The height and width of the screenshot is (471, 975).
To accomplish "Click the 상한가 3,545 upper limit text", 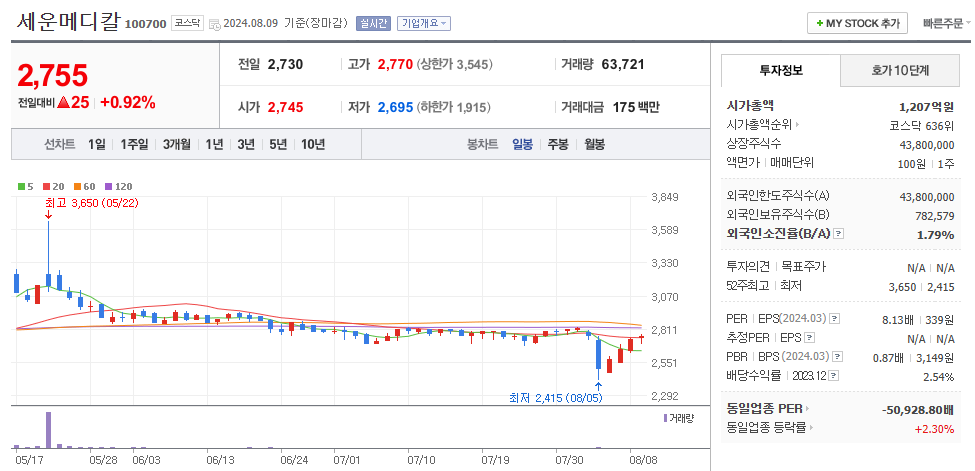I will (x=455, y=64).
